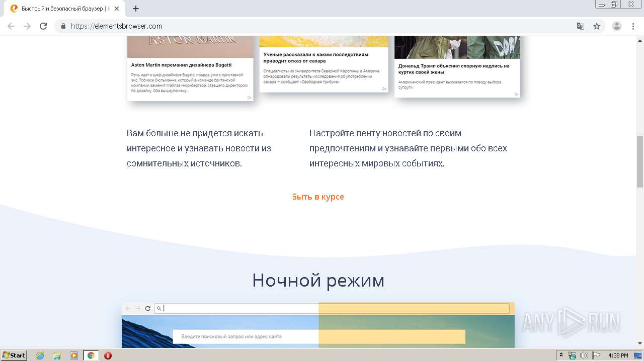Click the address bar URL elementsbrowser.com
The height and width of the screenshot is (362, 644).
(x=116, y=26)
